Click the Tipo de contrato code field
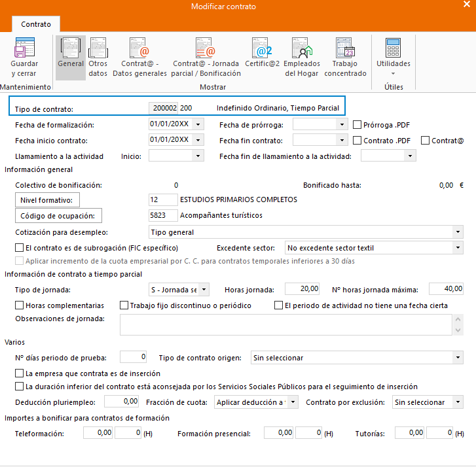This screenshot has width=476, height=467. tap(164, 108)
